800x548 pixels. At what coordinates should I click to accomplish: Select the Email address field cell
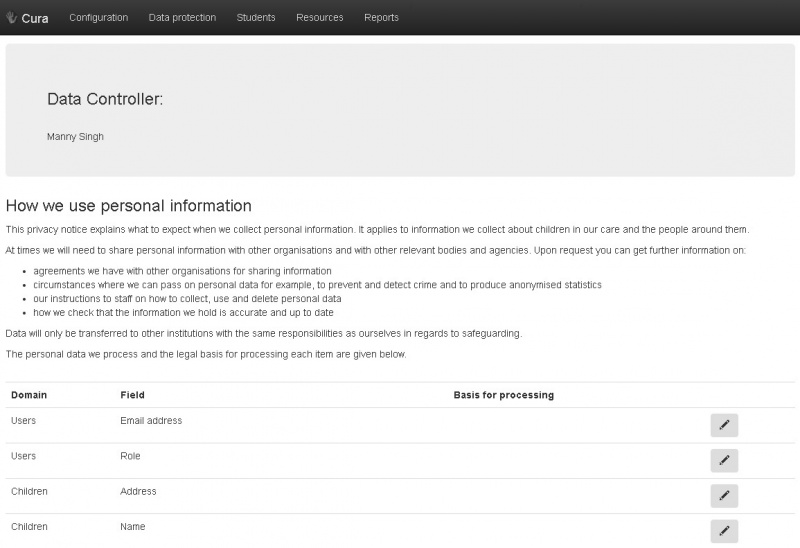pyautogui.click(x=151, y=420)
